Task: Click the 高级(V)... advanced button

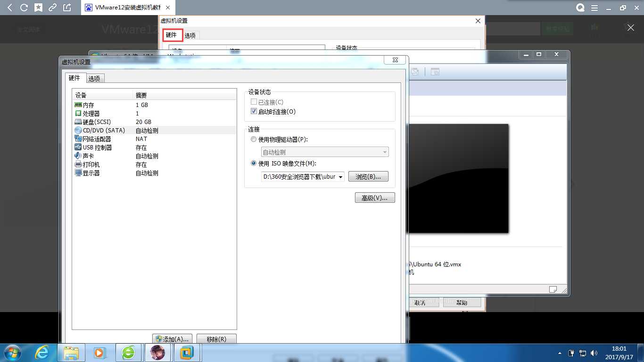Action: pos(375,198)
